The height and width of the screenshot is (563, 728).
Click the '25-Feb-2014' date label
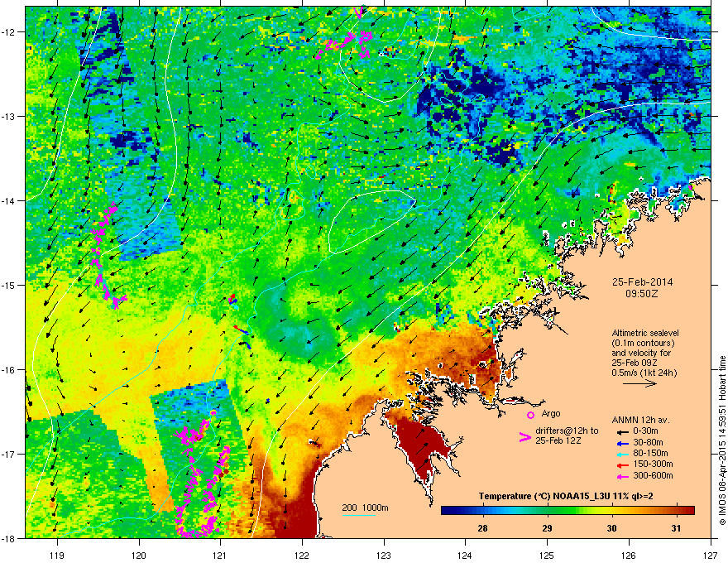point(642,282)
